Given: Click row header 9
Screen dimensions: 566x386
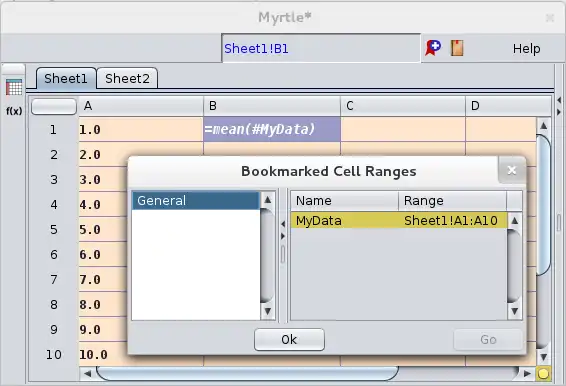Looking at the screenshot, I should [x=53, y=329].
